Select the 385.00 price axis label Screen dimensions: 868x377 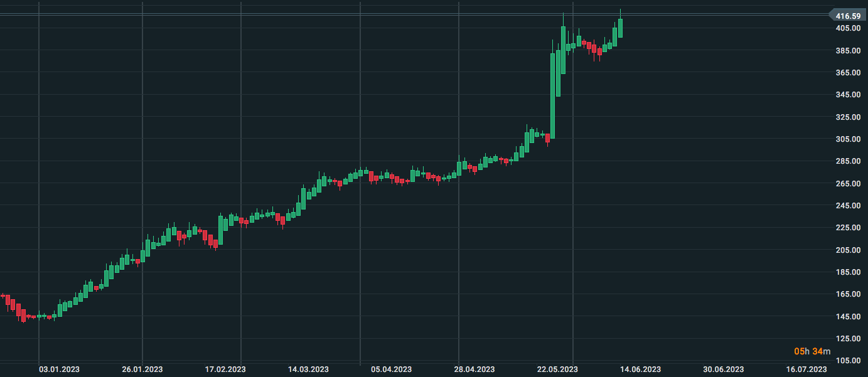[x=848, y=50]
